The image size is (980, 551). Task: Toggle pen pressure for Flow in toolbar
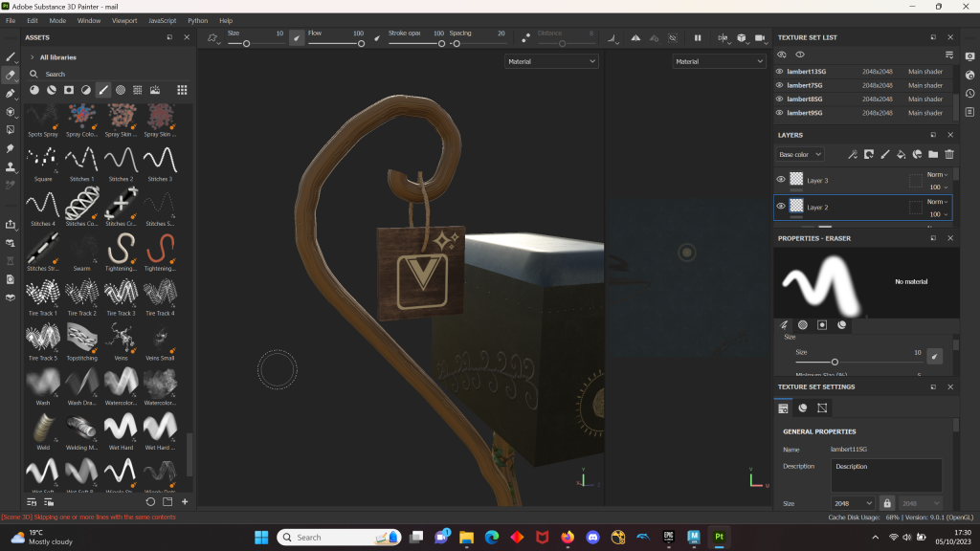click(x=377, y=38)
